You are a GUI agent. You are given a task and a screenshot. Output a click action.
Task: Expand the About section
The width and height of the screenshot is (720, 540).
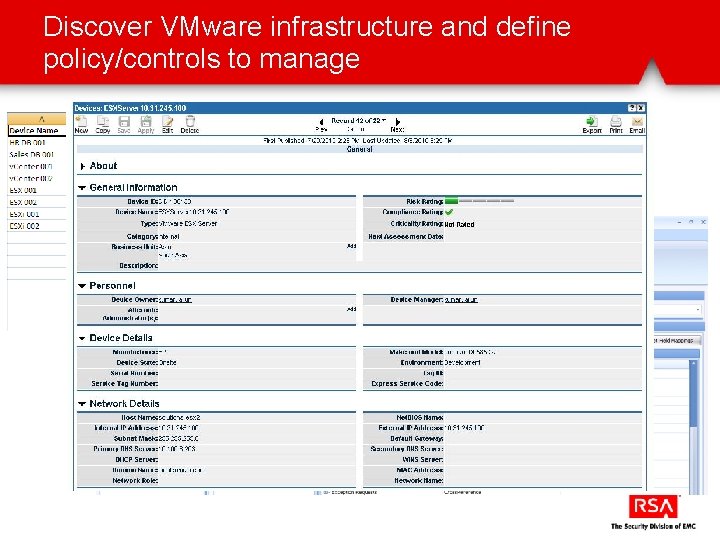click(x=82, y=166)
